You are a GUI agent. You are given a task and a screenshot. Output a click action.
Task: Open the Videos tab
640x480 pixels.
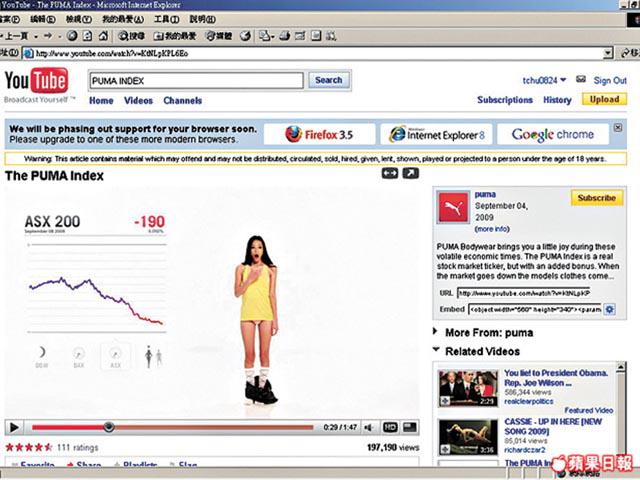point(138,101)
